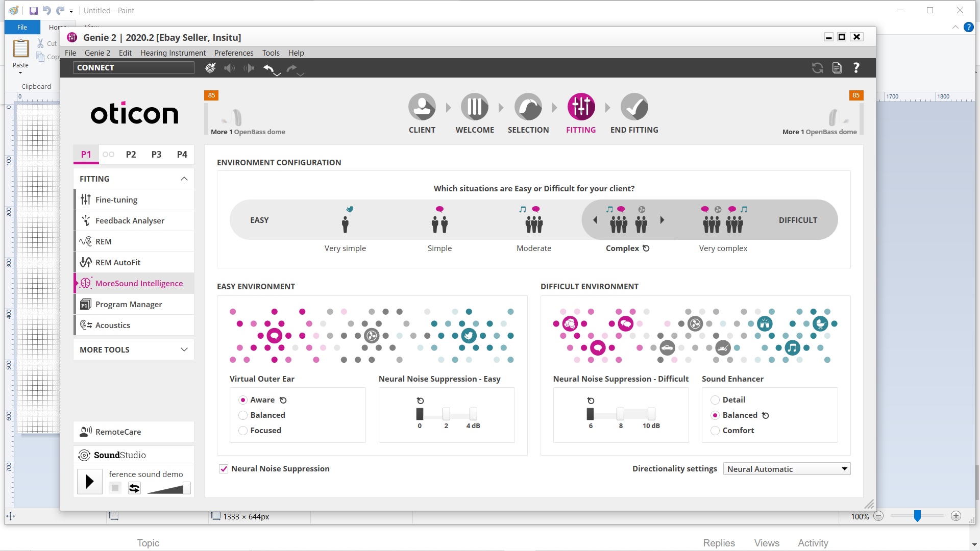Select the Balanced Virtual Outer Ear option
Screen dimensions: 980x551
243,415
